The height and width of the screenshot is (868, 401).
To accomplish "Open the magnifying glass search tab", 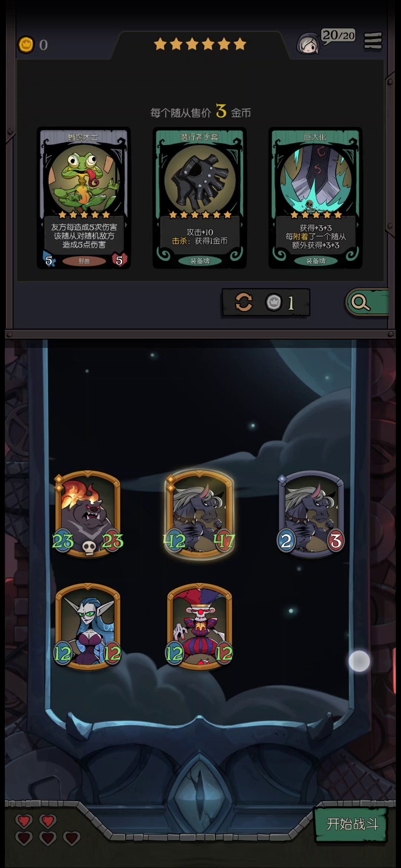I will [367, 303].
